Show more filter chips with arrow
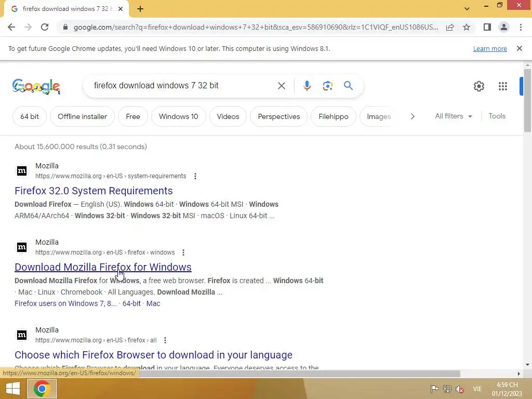 [413, 116]
